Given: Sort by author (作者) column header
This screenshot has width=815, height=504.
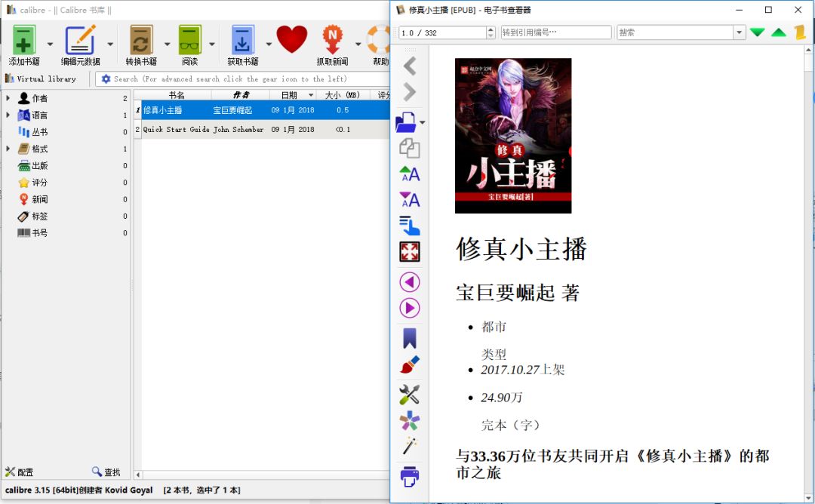Looking at the screenshot, I should (241, 95).
